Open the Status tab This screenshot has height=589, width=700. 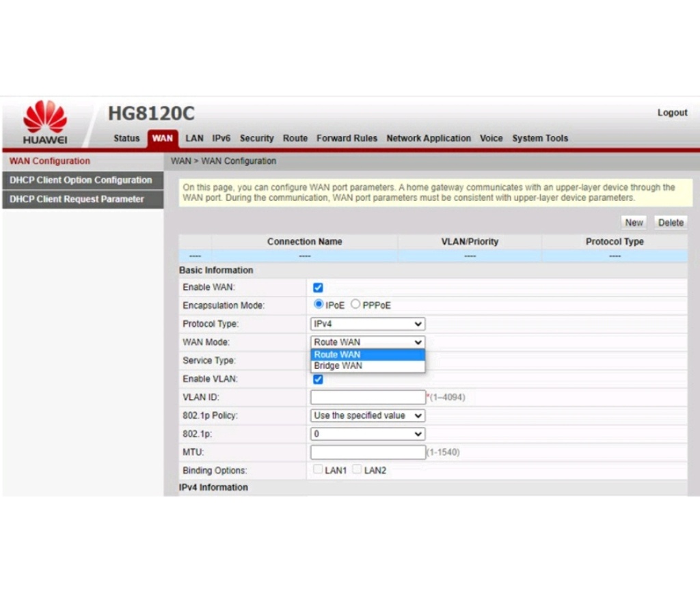click(126, 138)
